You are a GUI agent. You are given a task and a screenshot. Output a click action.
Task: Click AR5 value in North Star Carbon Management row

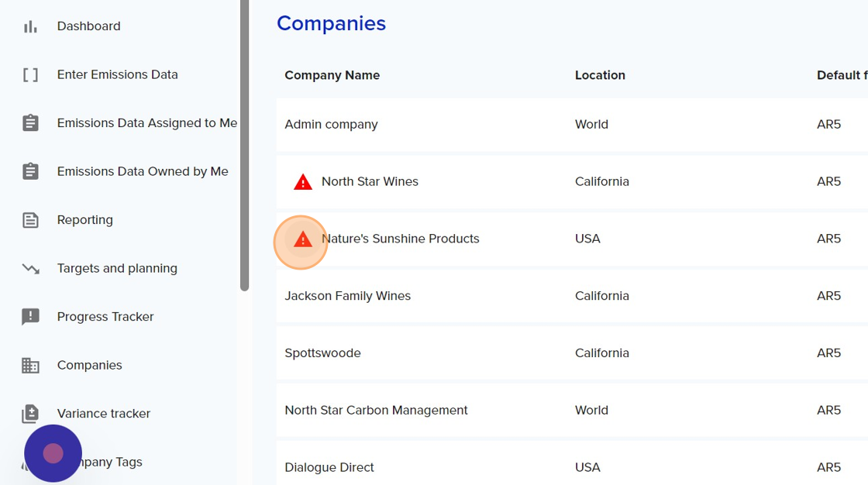pyautogui.click(x=828, y=411)
